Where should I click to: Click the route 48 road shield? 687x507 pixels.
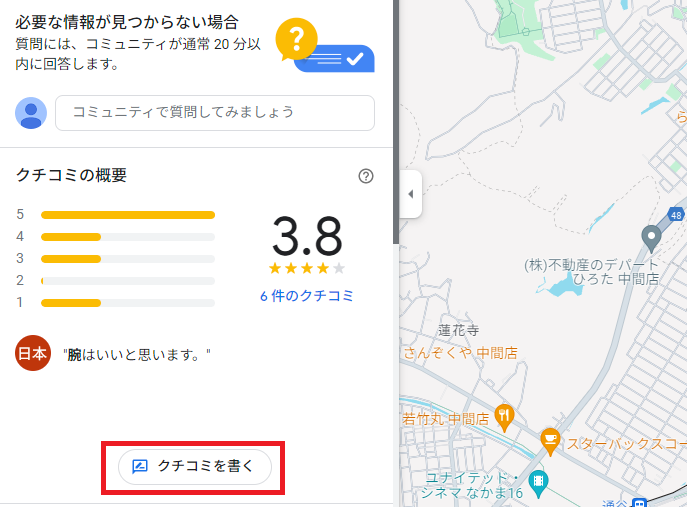tap(676, 215)
